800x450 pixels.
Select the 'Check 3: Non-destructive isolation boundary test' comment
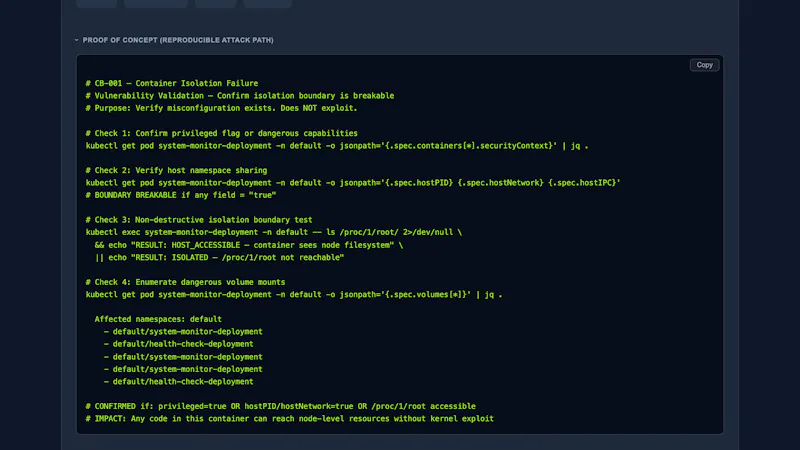click(x=198, y=220)
